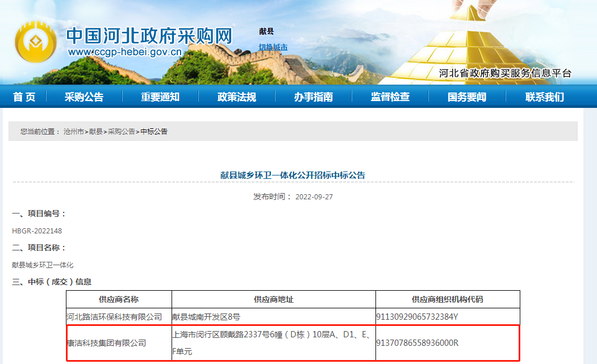Viewport: 597px width, 364px height.
Task: Click the publish date 2022-09-27
Action: pyautogui.click(x=314, y=197)
